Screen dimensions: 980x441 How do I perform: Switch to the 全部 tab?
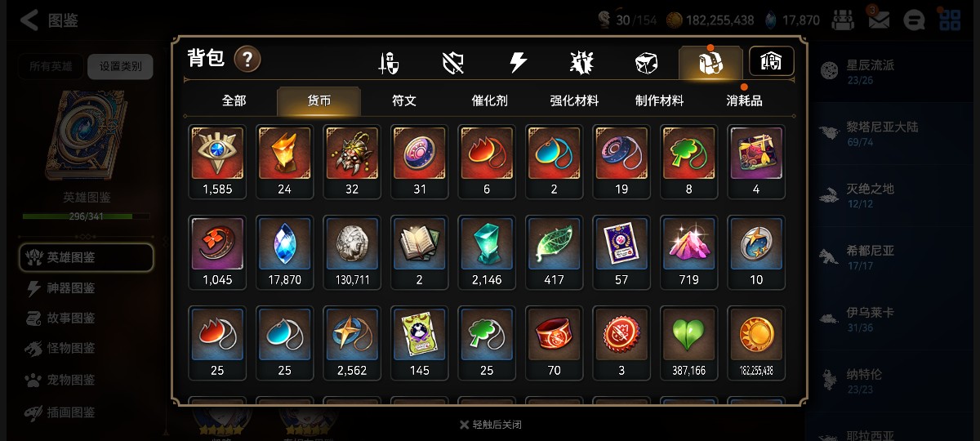(x=234, y=101)
